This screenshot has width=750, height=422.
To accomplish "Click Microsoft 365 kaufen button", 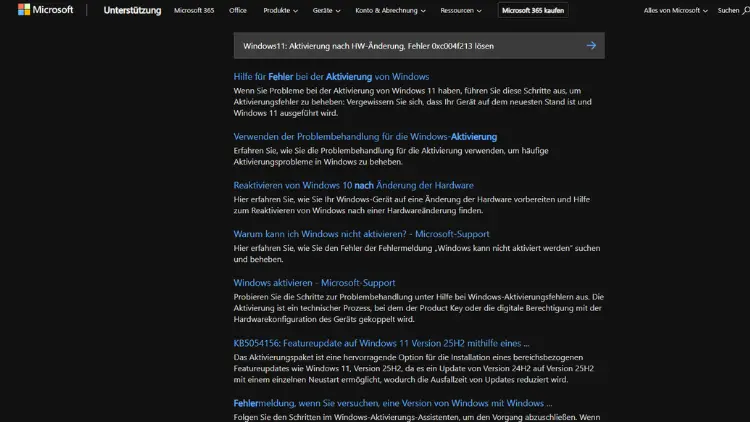I will pos(533,10).
